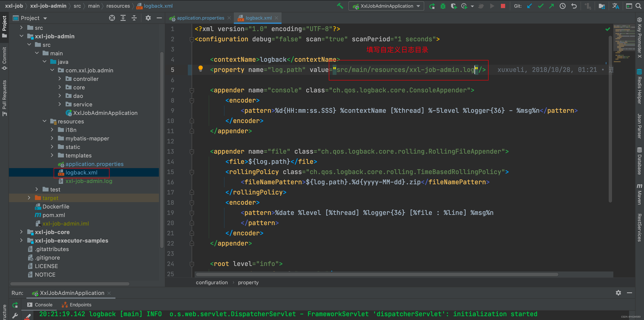Click the yellow light bulb intention icon
This screenshot has height=320, width=644.
pos(200,69)
